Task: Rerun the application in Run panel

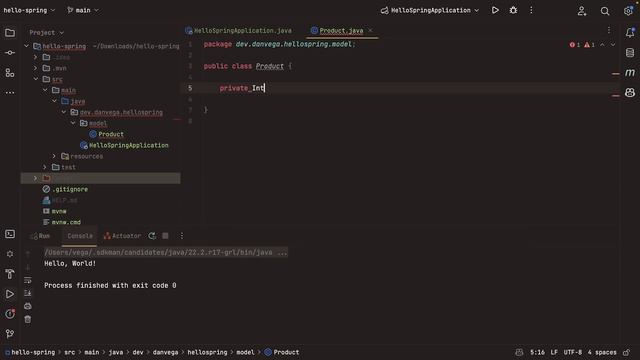Action: 152,236
